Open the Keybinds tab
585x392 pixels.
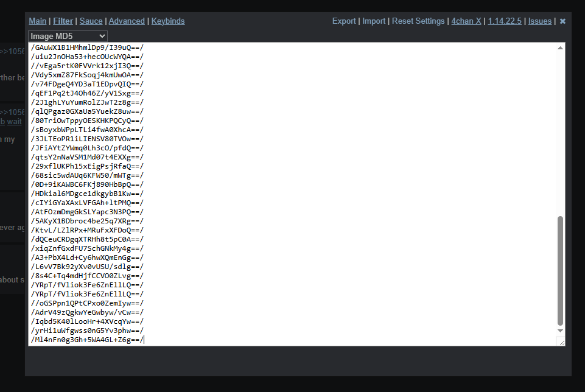pyautogui.click(x=168, y=21)
